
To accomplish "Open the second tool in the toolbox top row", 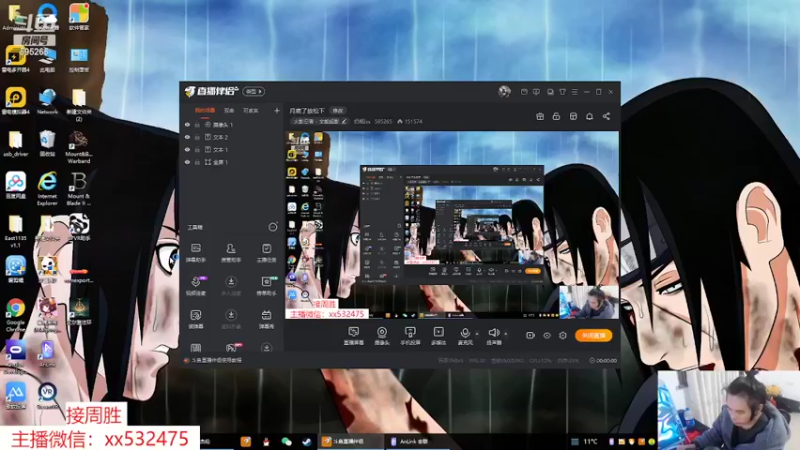I will point(231,253).
